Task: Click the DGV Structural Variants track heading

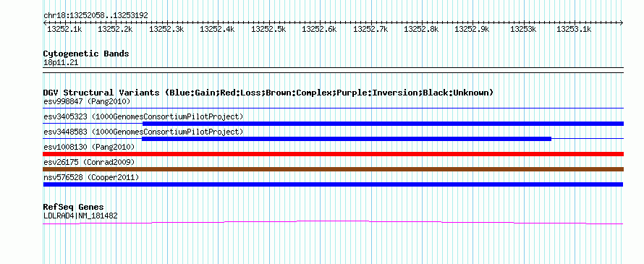Action: click(268, 93)
